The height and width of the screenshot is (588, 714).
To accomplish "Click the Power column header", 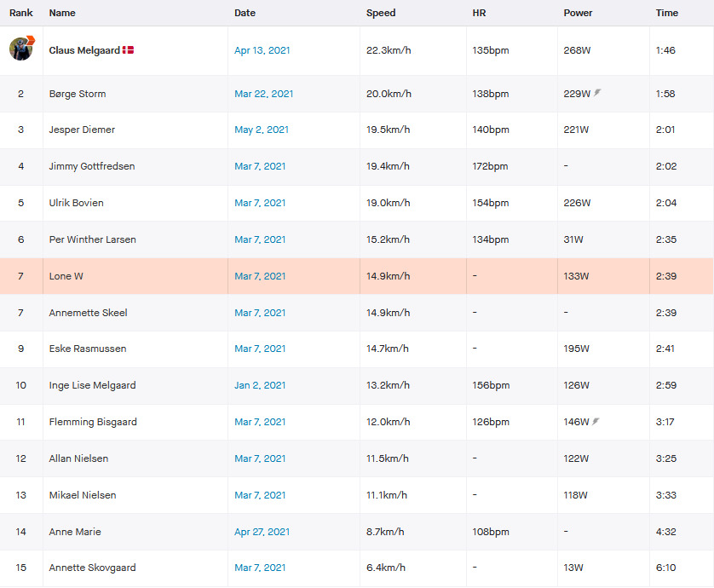I will pyautogui.click(x=578, y=13).
